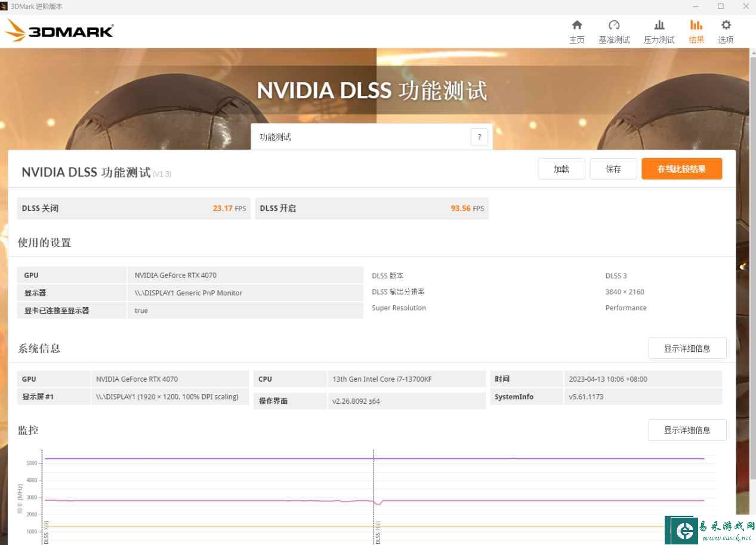Click the 3DMark title bar app icon
The image size is (756, 545).
[x=4, y=6]
